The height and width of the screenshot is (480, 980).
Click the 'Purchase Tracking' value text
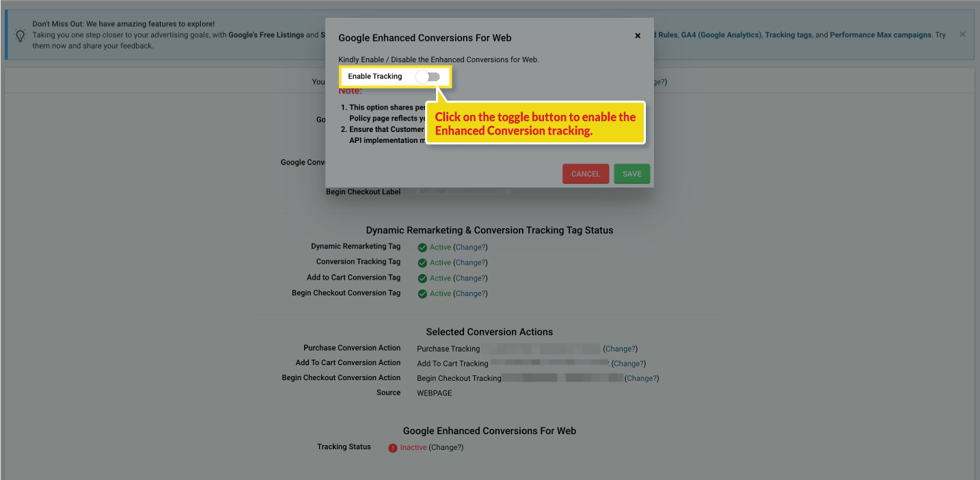(448, 349)
